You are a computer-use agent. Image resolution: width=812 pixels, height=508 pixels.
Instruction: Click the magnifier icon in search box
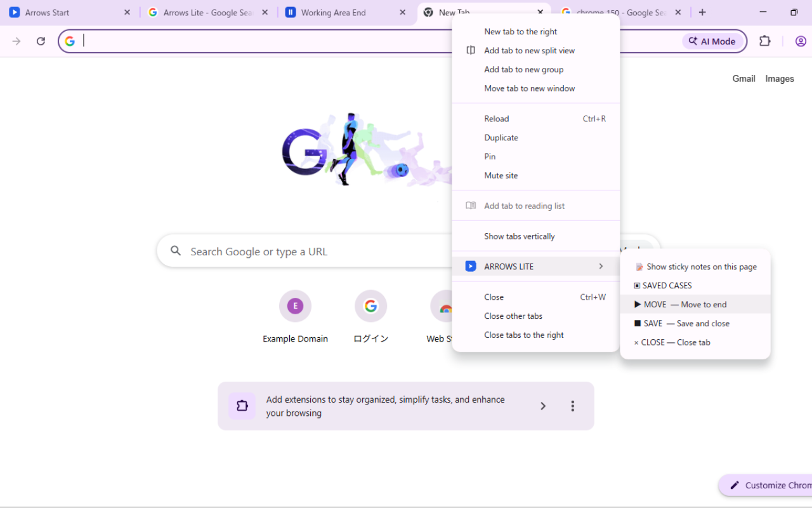tap(176, 251)
